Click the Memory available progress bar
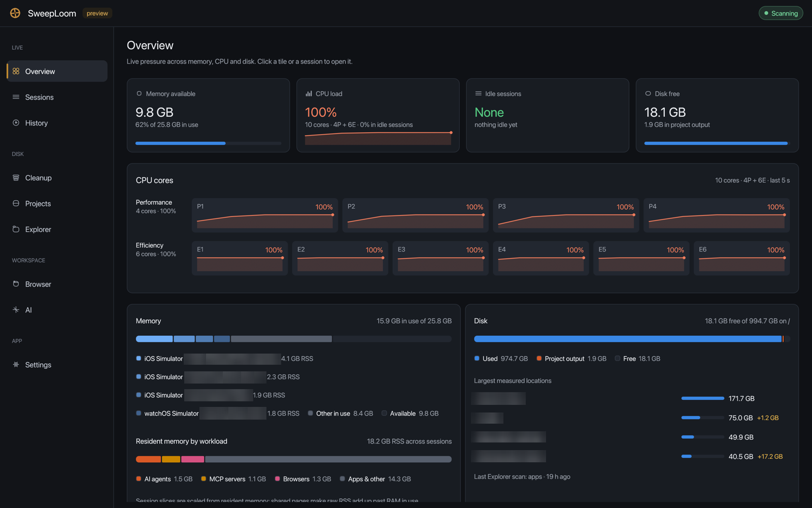 (208, 143)
